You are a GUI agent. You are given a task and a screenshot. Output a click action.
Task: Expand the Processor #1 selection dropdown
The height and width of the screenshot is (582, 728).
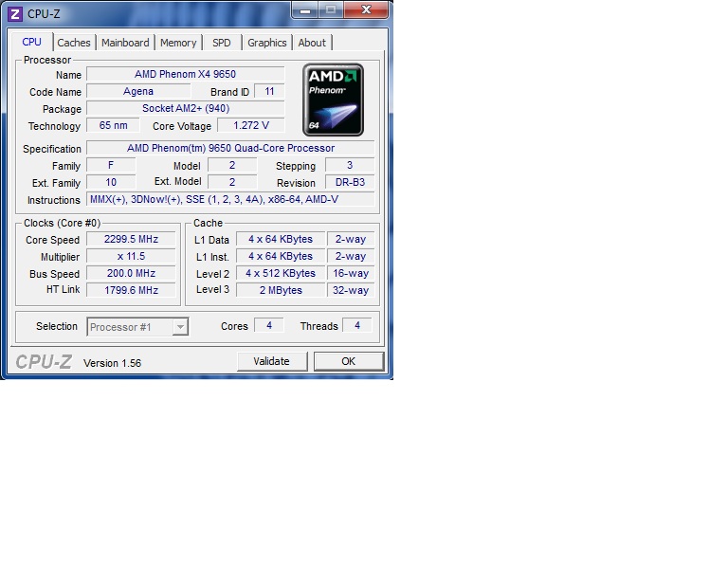pyautogui.click(x=180, y=327)
